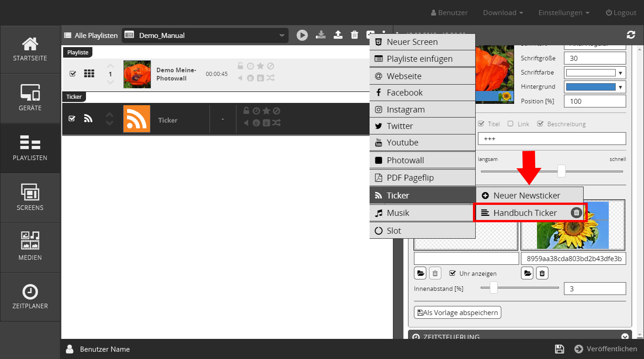Click the Innenabstand slider handle

click(x=494, y=288)
